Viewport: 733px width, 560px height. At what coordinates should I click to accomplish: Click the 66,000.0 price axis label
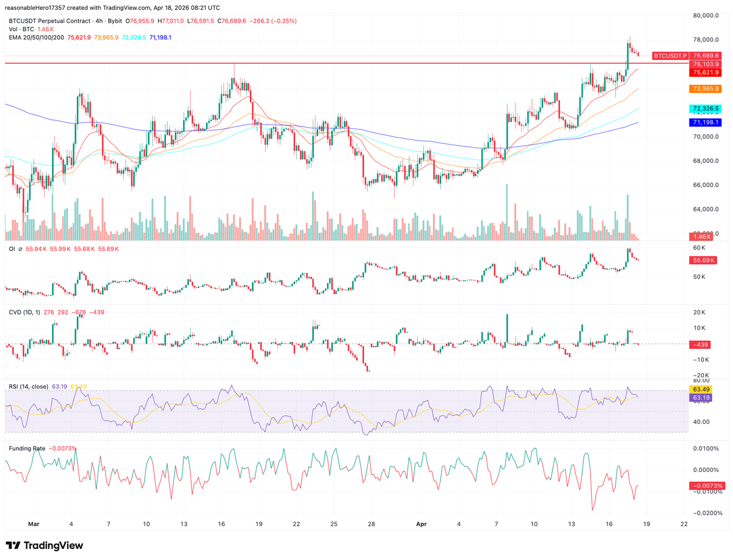[x=706, y=185]
